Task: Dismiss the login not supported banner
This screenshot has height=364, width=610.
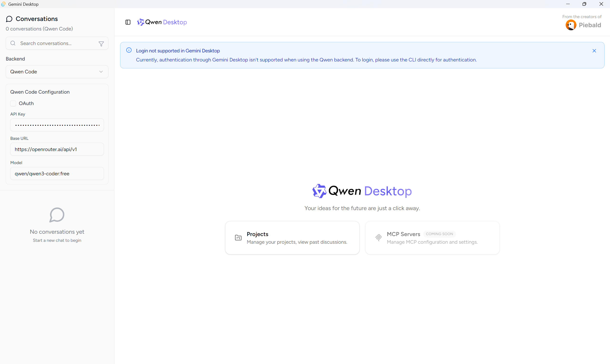Action: (594, 51)
